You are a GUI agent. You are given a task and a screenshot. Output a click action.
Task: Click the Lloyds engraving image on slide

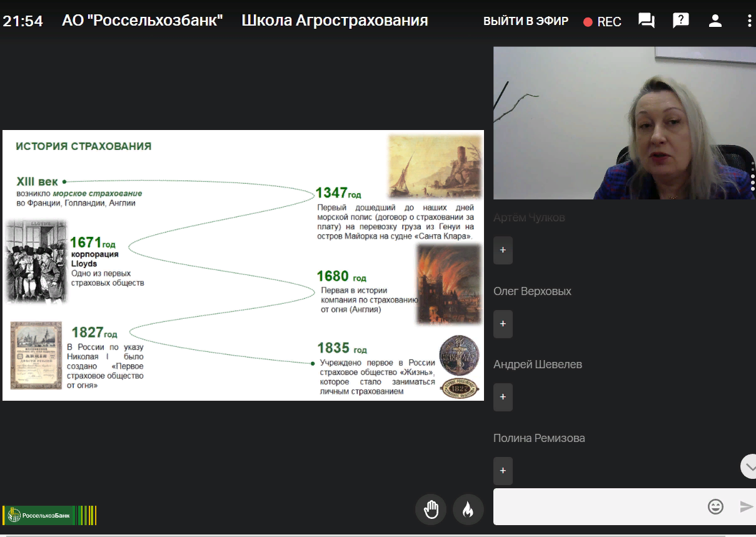pyautogui.click(x=36, y=261)
